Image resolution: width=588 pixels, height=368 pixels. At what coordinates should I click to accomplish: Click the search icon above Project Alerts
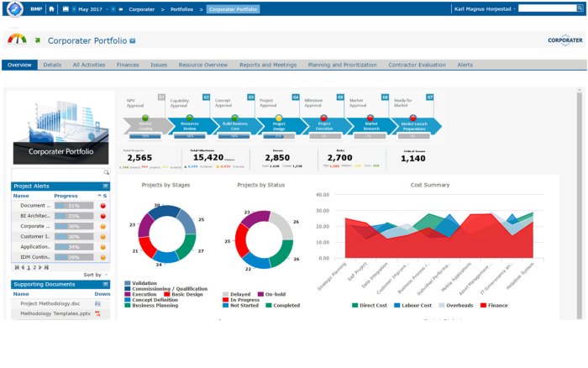[x=106, y=172]
